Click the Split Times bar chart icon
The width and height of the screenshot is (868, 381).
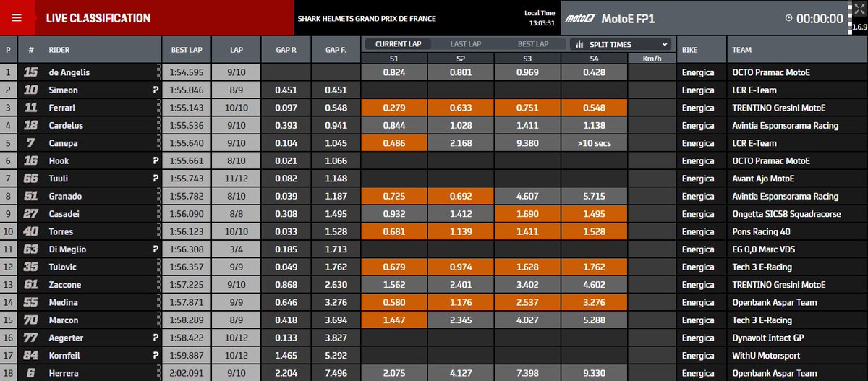pyautogui.click(x=580, y=44)
